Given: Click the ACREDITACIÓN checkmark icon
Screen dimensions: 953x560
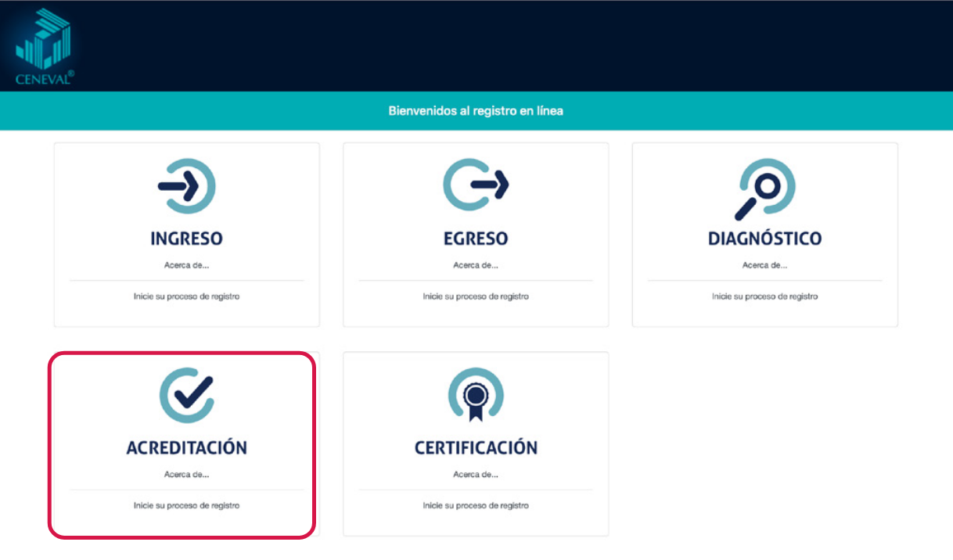Looking at the screenshot, I should point(186,395).
